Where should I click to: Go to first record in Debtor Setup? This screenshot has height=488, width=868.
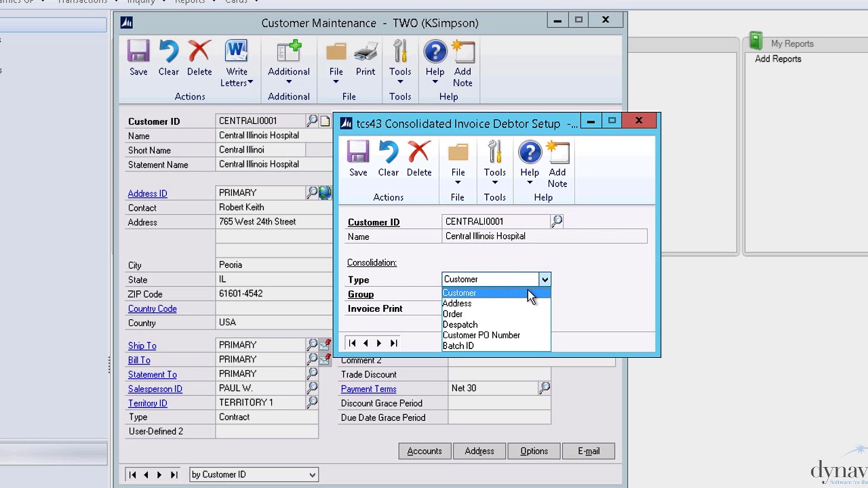pyautogui.click(x=352, y=343)
